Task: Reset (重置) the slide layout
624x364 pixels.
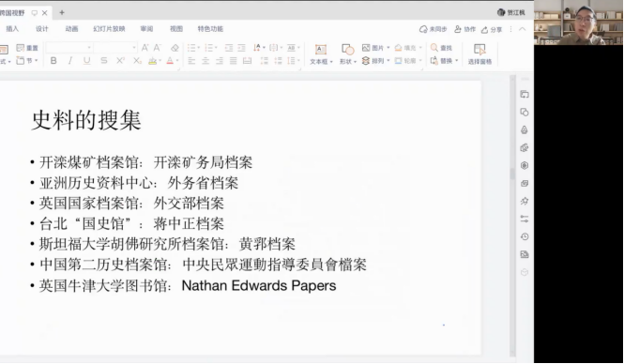Action: coord(27,48)
